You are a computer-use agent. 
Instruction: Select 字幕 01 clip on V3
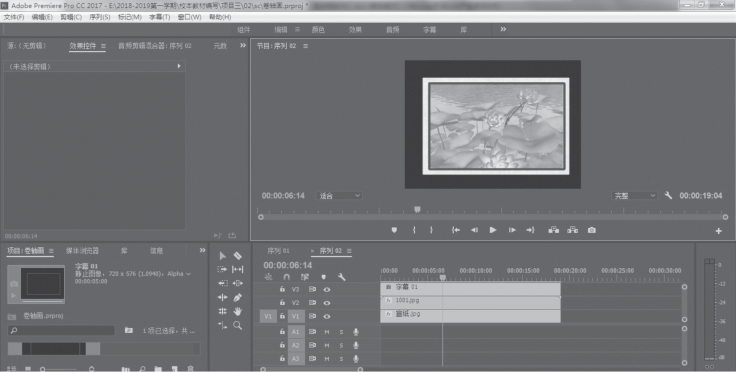click(x=470, y=288)
